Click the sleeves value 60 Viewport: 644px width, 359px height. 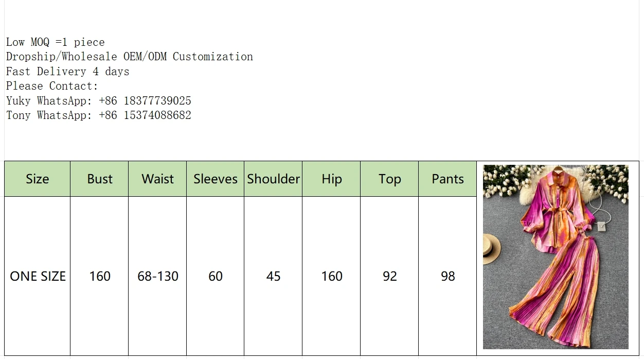pyautogui.click(x=215, y=276)
